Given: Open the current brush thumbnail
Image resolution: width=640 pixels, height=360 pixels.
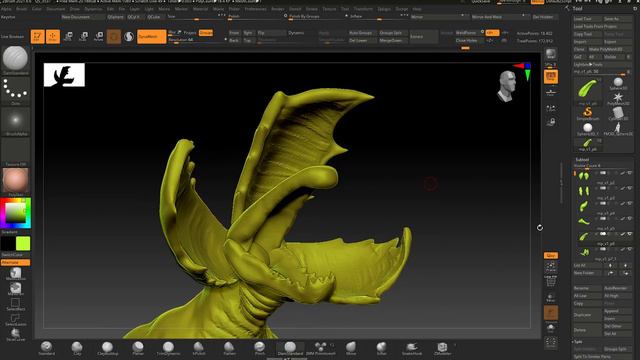Looking at the screenshot, I should click(x=16, y=60).
